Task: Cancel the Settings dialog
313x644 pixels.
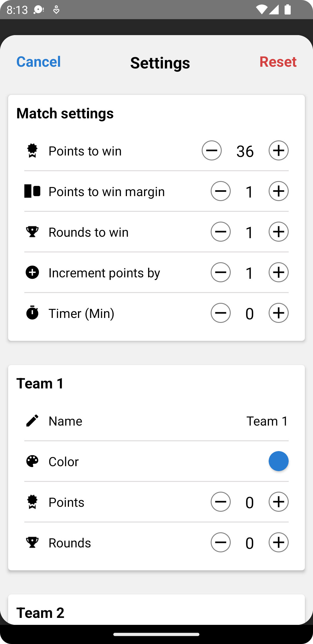Action: [x=39, y=62]
